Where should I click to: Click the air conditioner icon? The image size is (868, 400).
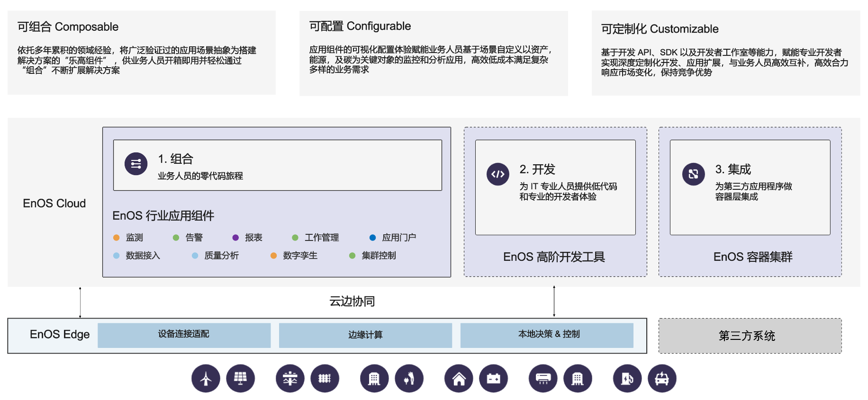(x=543, y=379)
